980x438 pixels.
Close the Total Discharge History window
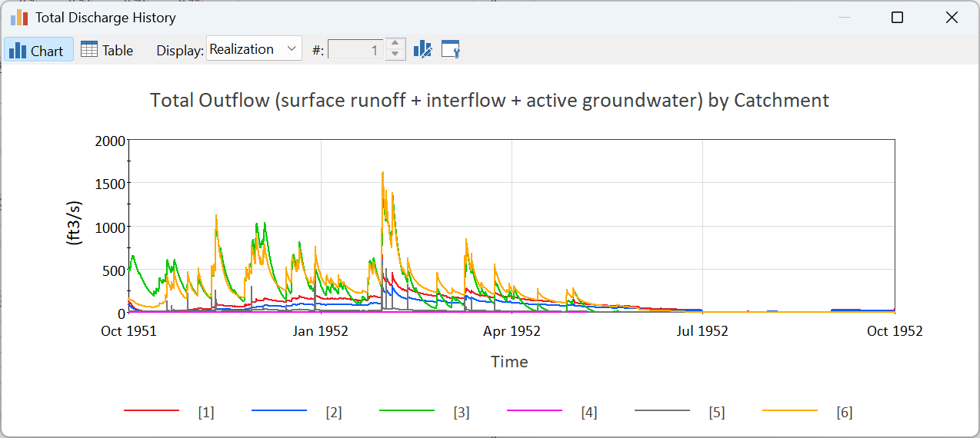[951, 18]
